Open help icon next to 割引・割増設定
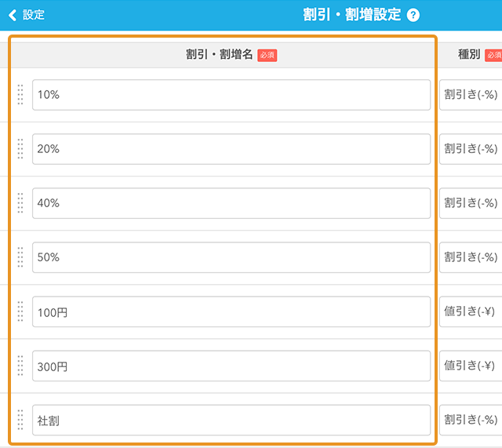 [x=413, y=15]
